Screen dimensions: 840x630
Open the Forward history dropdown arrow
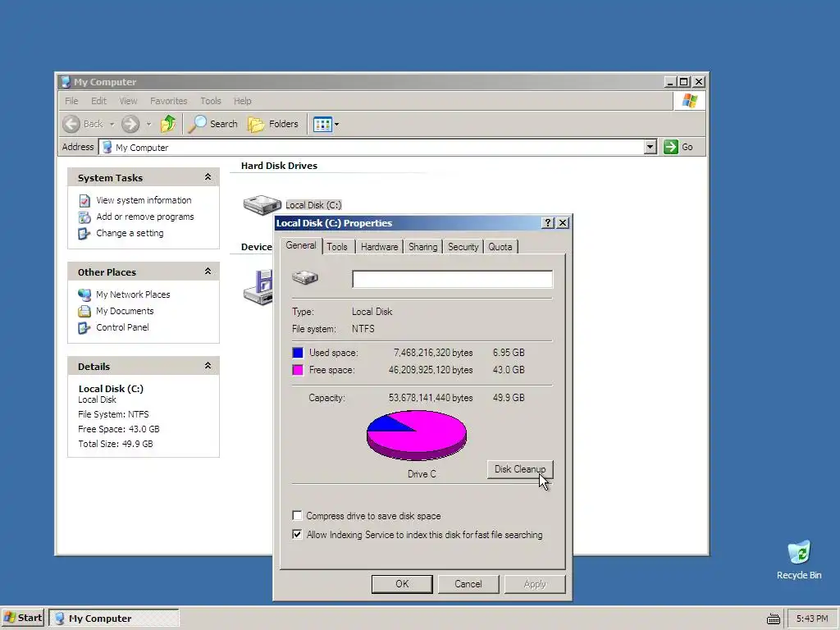pyautogui.click(x=148, y=125)
